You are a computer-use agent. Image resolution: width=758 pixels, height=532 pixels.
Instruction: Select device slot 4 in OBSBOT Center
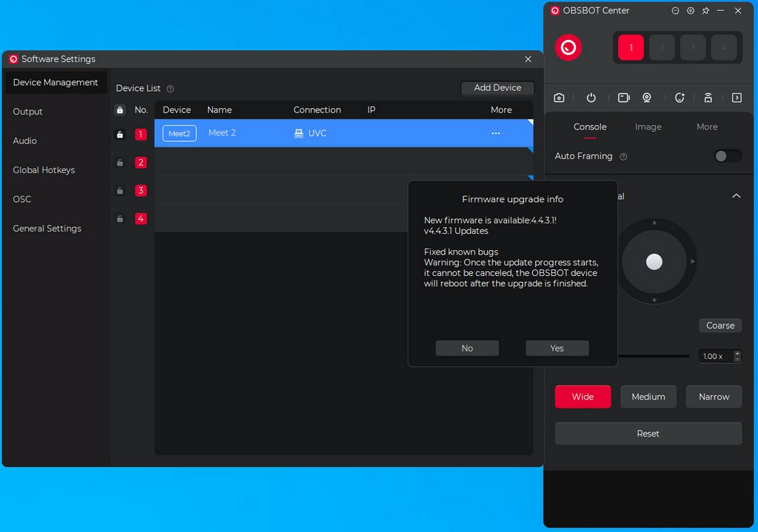724,47
